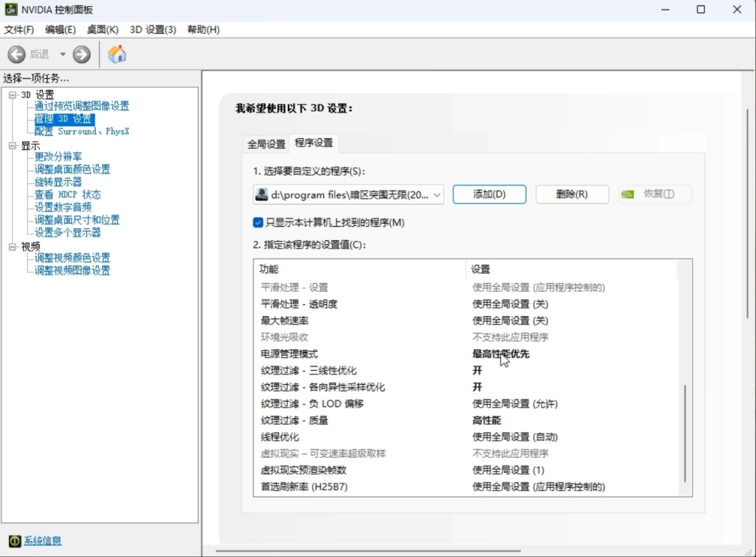The height and width of the screenshot is (557, 756).
Task: Select 设置多个显示器 in the tree
Action: click(67, 233)
